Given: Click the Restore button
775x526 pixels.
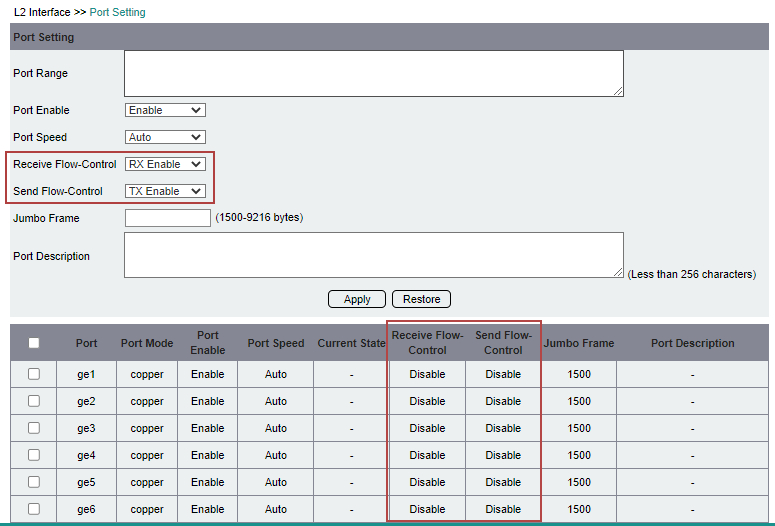Looking at the screenshot, I should click(421, 299).
